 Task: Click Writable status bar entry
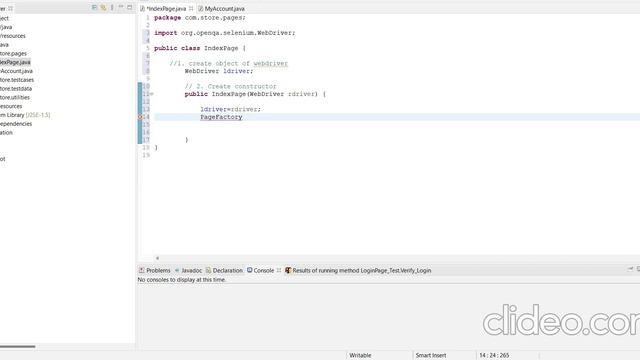tap(360, 356)
